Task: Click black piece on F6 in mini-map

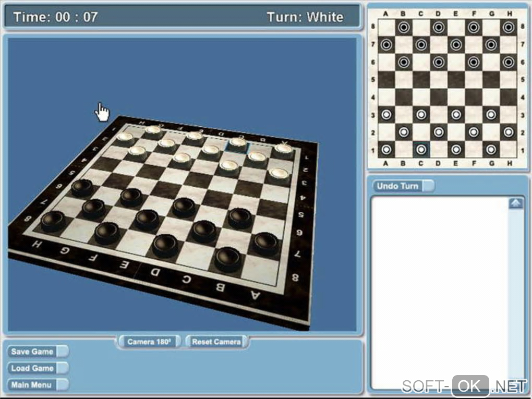Action: pos(474,62)
